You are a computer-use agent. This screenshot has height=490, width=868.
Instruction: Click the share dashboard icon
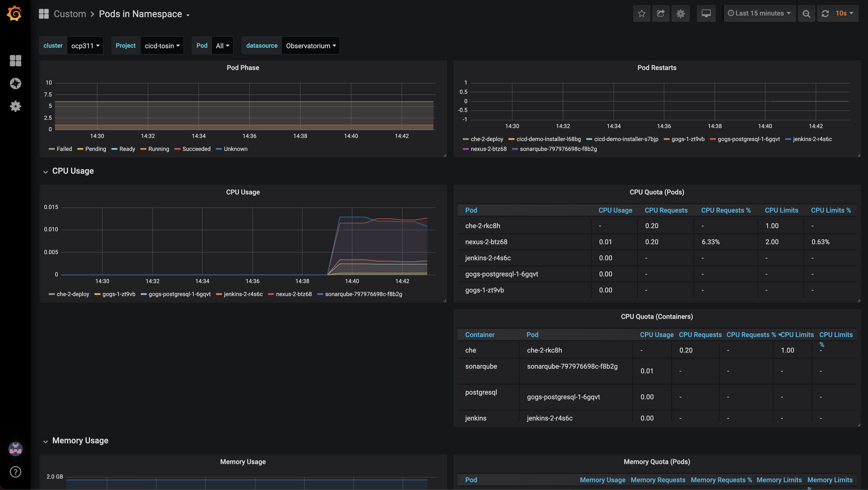(661, 13)
